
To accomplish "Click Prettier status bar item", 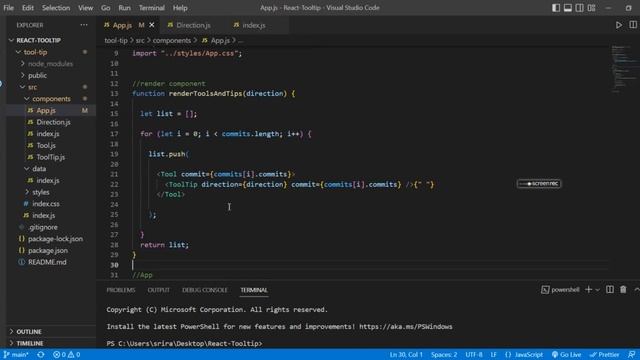I will 604,354.
